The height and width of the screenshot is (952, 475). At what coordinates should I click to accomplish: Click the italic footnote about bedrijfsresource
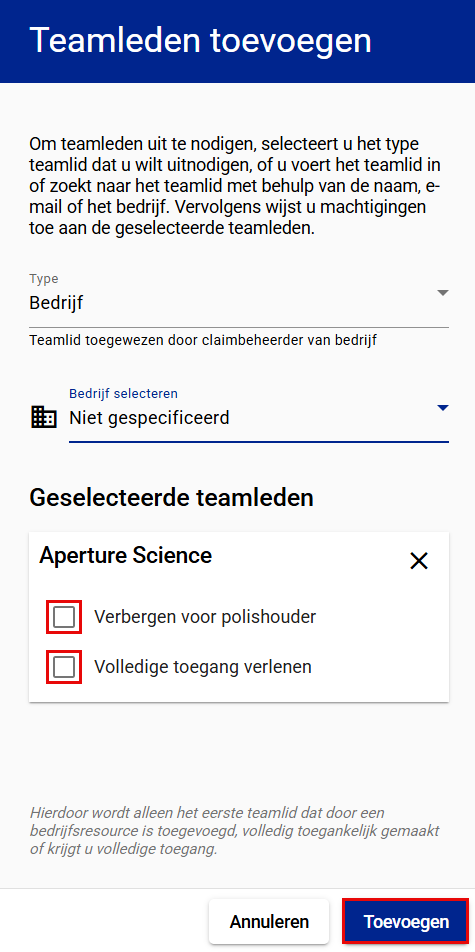(x=235, y=831)
